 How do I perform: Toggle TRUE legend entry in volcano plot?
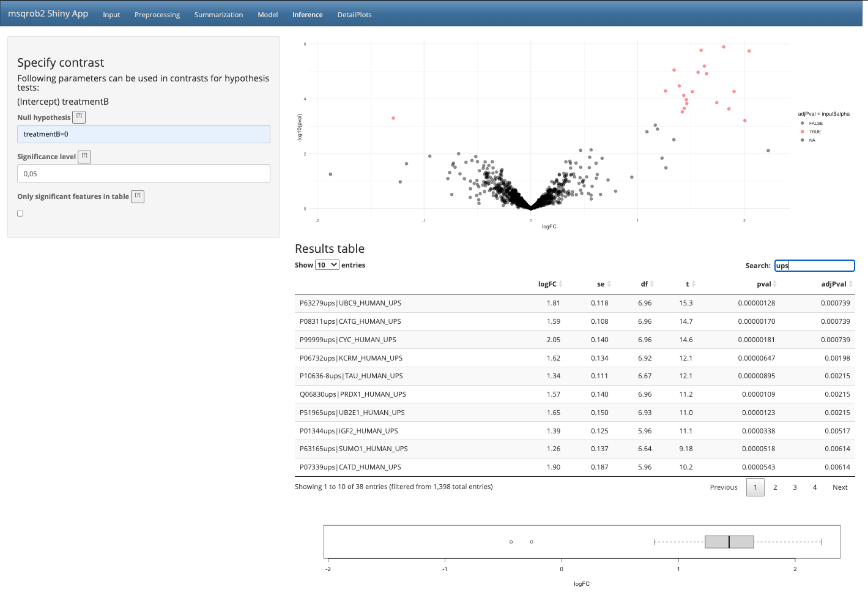click(x=815, y=132)
